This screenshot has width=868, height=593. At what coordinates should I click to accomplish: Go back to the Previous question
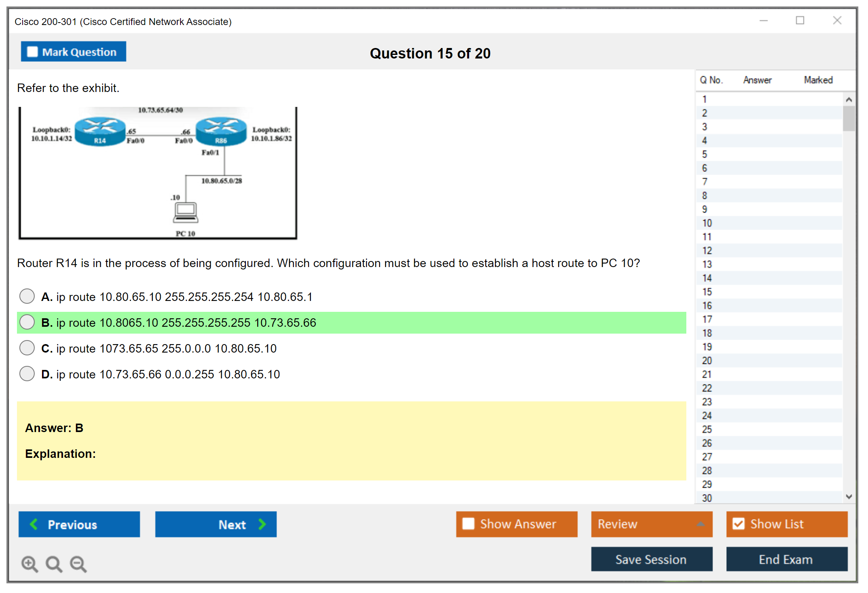click(79, 524)
